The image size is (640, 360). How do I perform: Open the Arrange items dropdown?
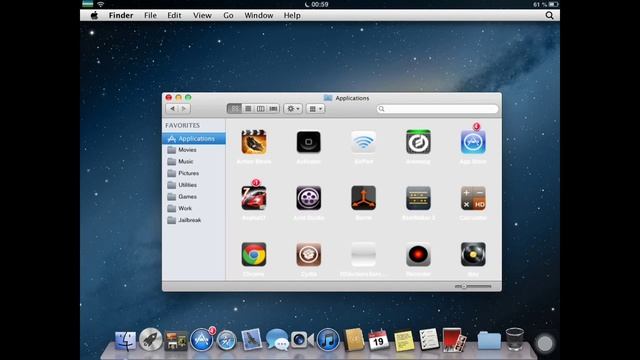[316, 109]
